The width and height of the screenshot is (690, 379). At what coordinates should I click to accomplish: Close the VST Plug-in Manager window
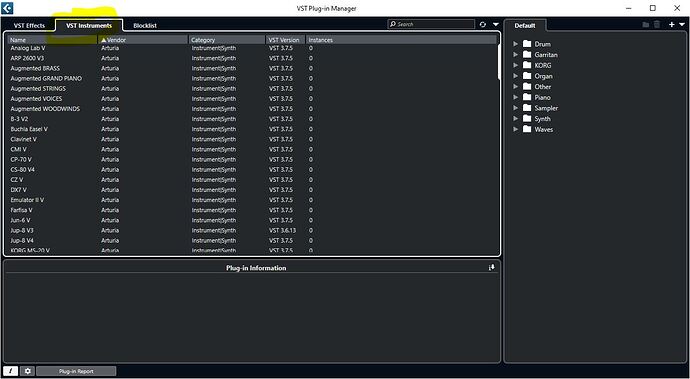coord(677,8)
